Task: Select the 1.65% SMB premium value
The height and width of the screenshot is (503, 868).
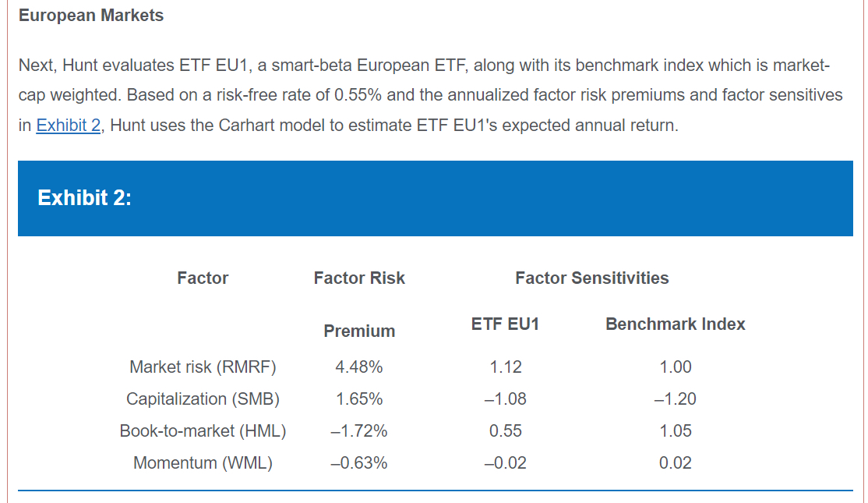Action: coord(359,399)
